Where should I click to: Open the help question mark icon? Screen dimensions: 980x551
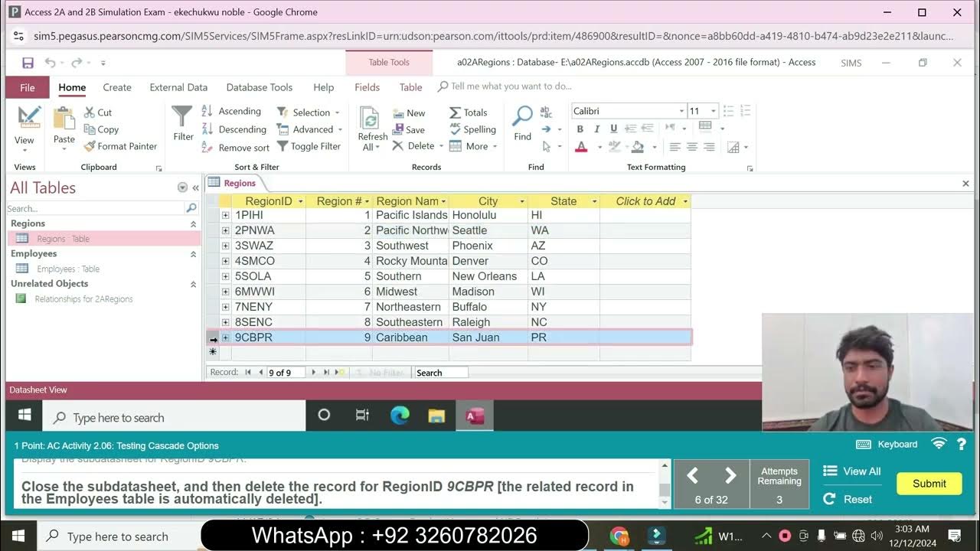pyautogui.click(x=961, y=444)
